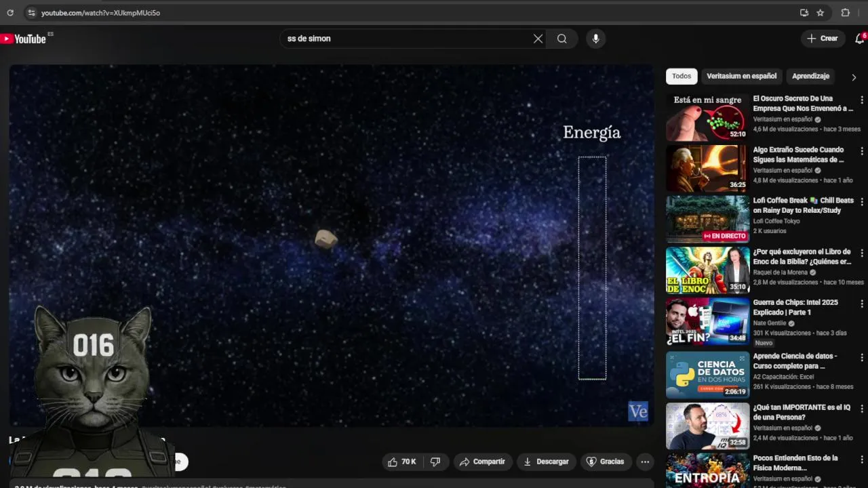Viewport: 868px width, 488px height.
Task: Open Lofi Coffee Tokyo channel name
Action: click(x=776, y=221)
